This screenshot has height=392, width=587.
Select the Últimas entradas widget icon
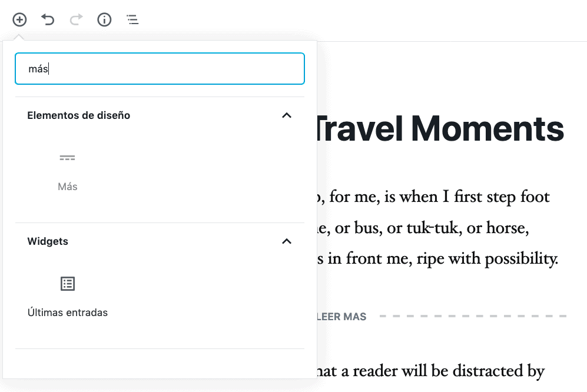click(x=68, y=284)
